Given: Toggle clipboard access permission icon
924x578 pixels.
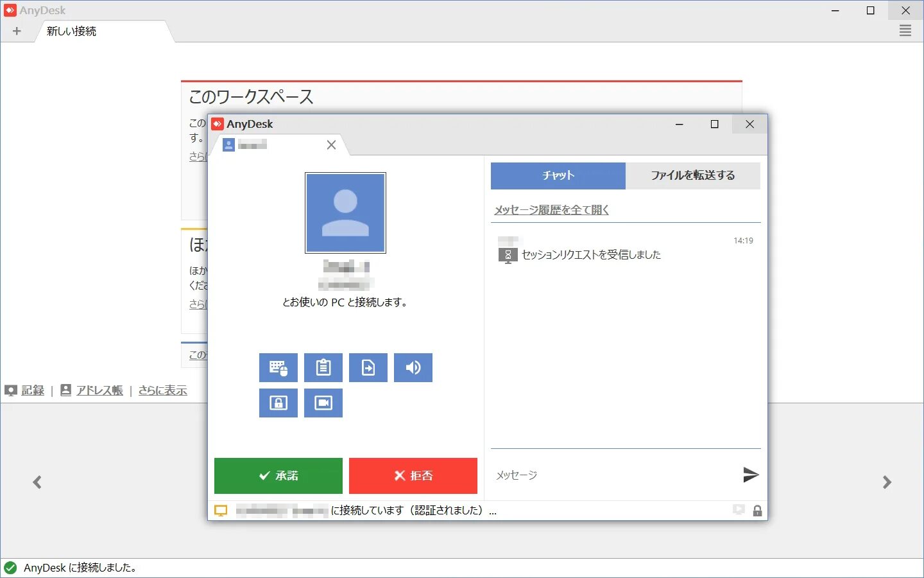Looking at the screenshot, I should tap(323, 367).
